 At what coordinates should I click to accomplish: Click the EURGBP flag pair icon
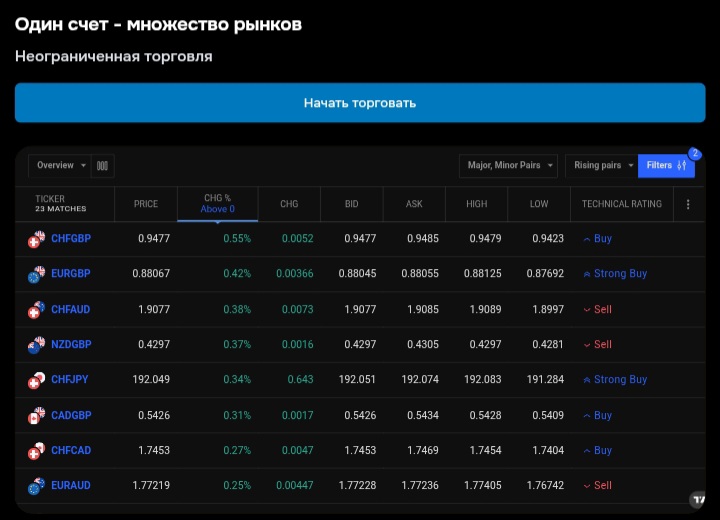36,274
